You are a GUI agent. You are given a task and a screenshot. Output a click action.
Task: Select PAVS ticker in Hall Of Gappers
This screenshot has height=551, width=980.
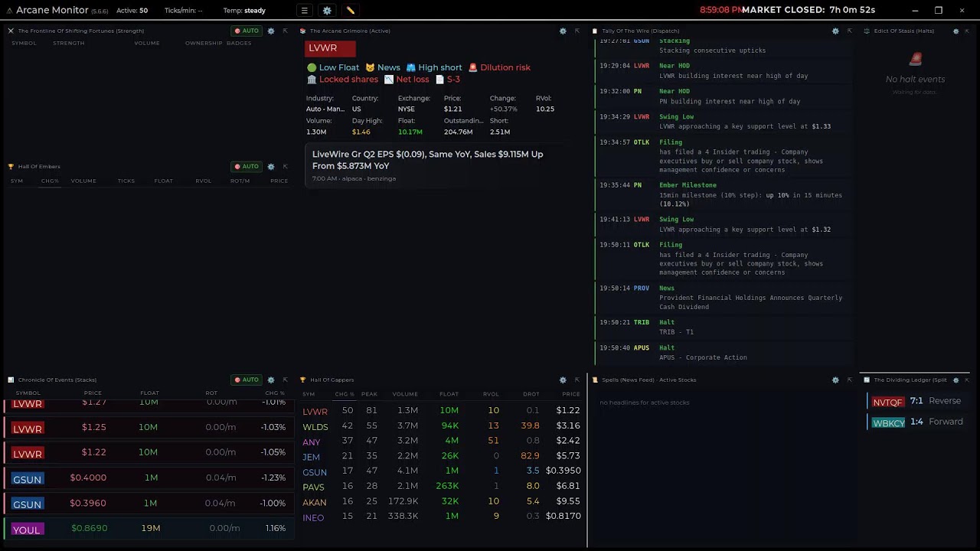tap(313, 487)
